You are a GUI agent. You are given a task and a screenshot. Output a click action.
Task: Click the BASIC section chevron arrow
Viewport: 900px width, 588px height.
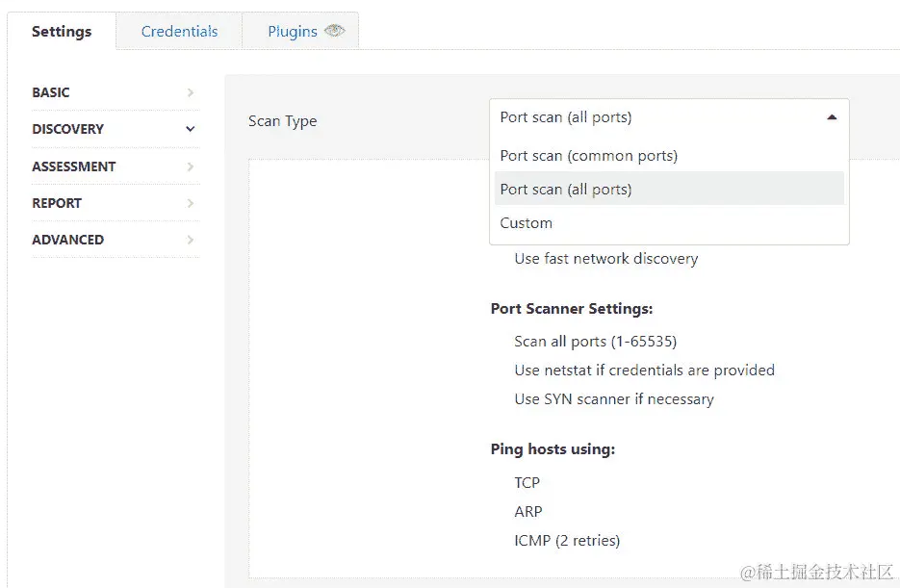click(191, 92)
